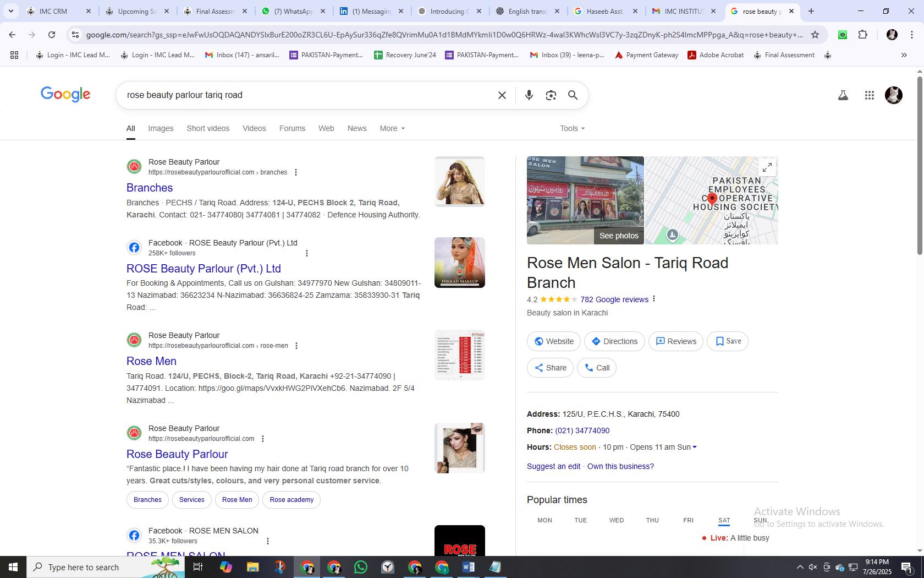Click the magnifier search submit icon
Viewport: 924px width, 578px height.
click(x=573, y=95)
